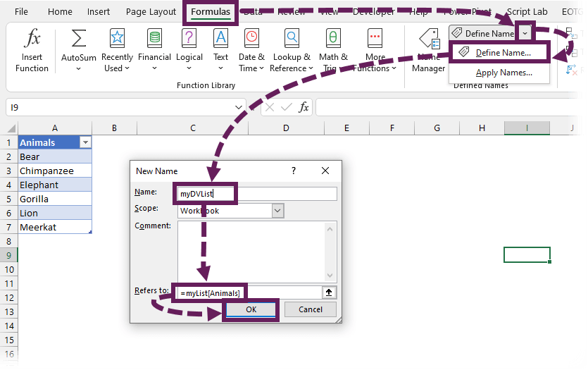Viewport: 588px width, 370px height.
Task: Open Recently Used functions star icon
Action: pyautogui.click(x=117, y=38)
